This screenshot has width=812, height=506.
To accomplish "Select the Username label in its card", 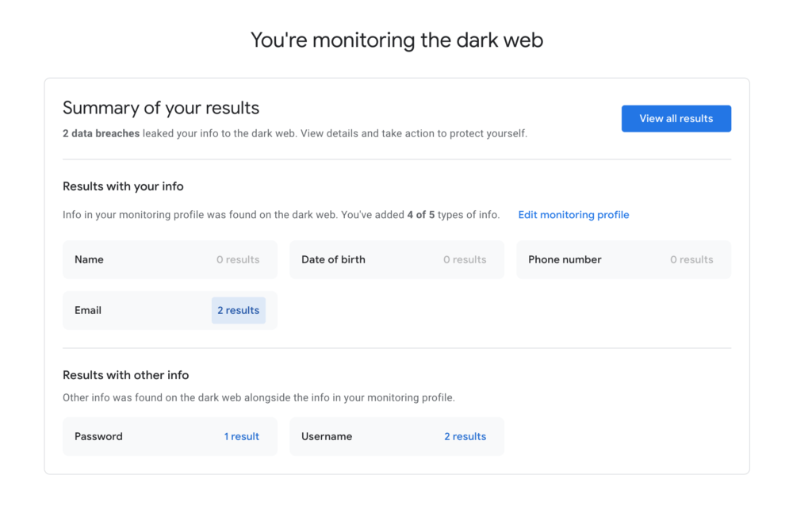I will 327,436.
